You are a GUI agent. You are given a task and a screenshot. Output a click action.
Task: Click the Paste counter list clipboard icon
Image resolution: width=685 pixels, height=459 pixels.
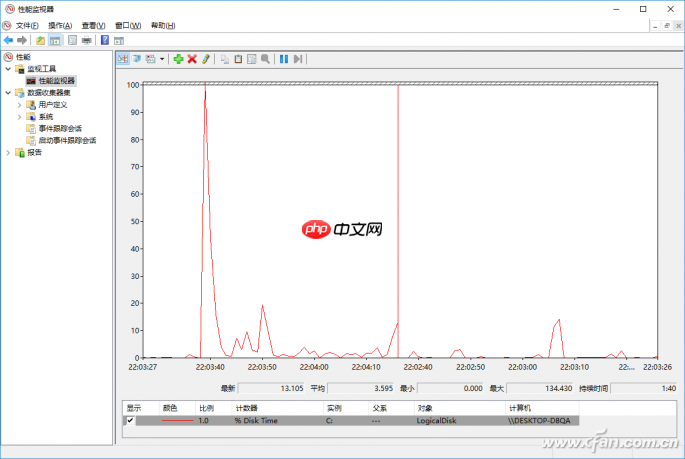(x=238, y=59)
